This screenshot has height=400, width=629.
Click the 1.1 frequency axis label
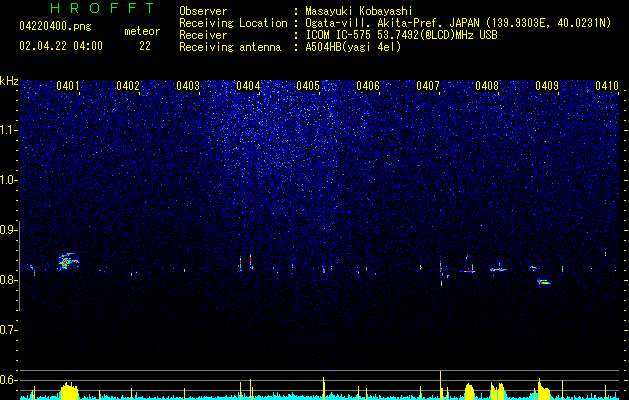[8, 130]
